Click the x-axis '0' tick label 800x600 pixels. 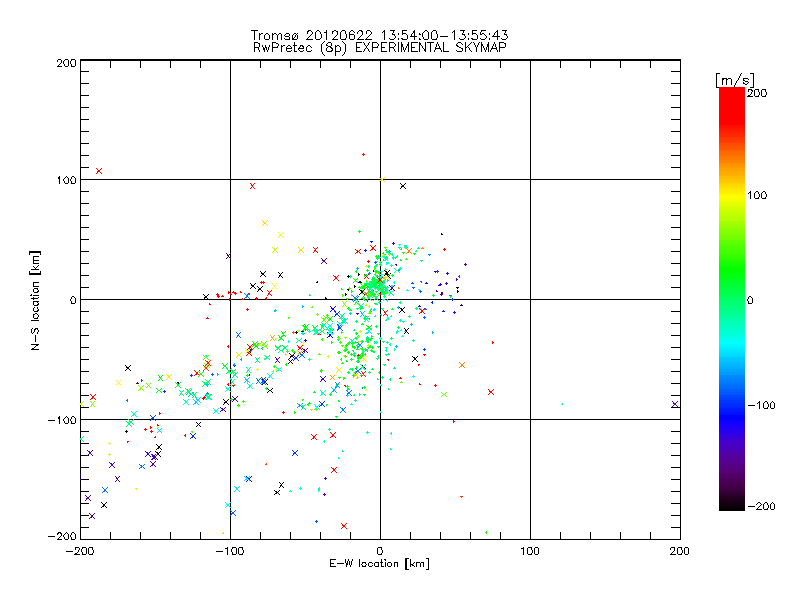point(380,551)
